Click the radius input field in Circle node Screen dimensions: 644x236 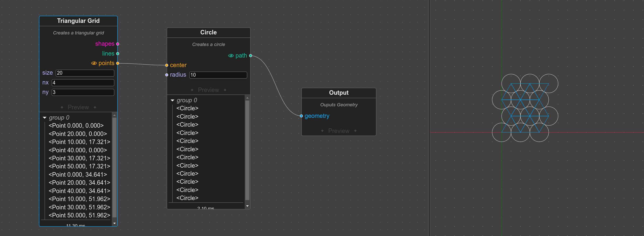pos(218,75)
